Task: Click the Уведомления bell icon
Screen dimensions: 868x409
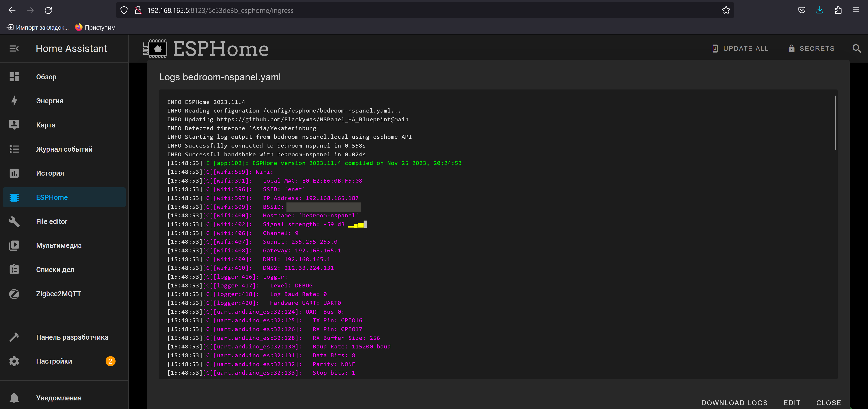Action: tap(14, 398)
